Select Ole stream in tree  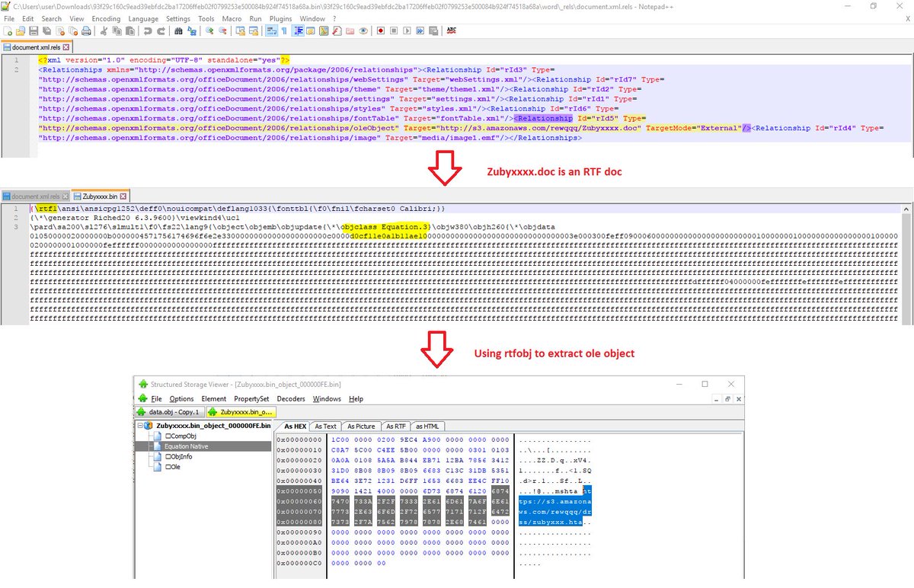pos(172,466)
